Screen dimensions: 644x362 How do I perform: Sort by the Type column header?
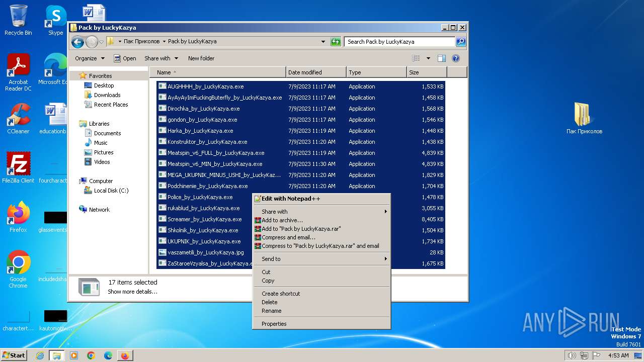(376, 72)
